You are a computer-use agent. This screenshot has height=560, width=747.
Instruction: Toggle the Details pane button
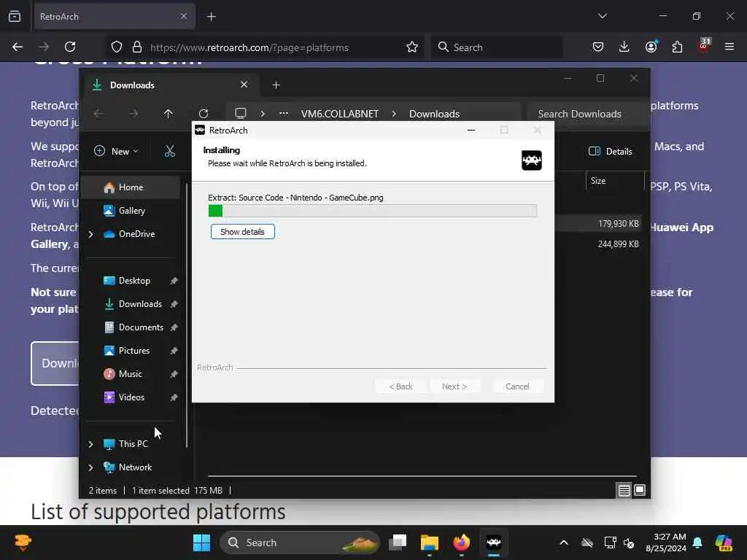point(611,152)
